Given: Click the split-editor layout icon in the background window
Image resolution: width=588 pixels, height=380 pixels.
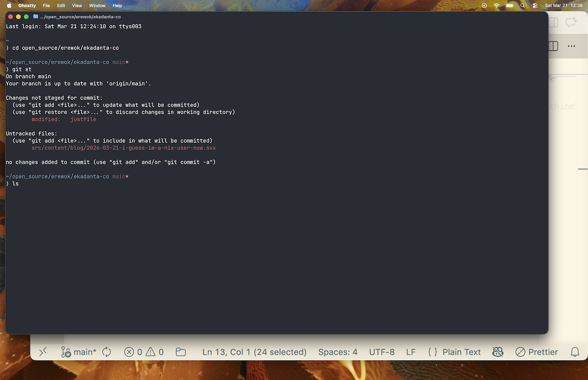Looking at the screenshot, I should [x=553, y=46].
